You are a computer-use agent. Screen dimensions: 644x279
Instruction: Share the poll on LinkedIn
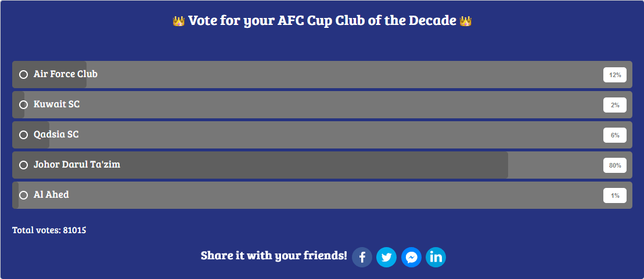point(436,257)
